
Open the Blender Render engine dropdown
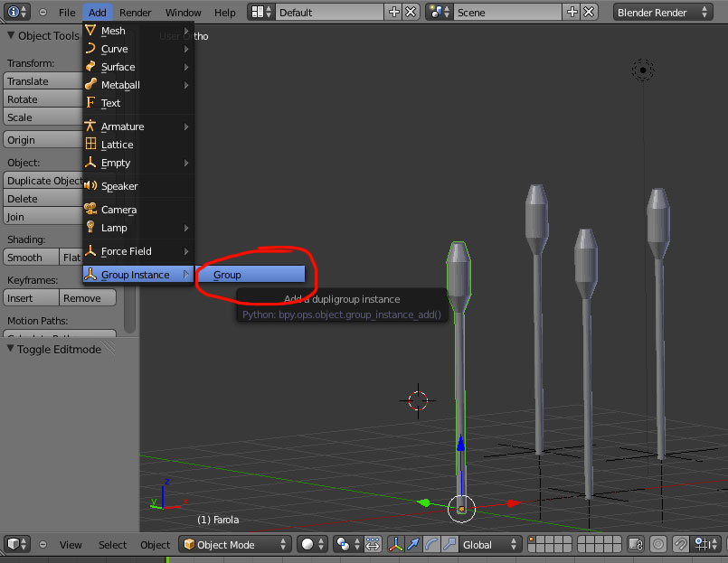pos(663,12)
